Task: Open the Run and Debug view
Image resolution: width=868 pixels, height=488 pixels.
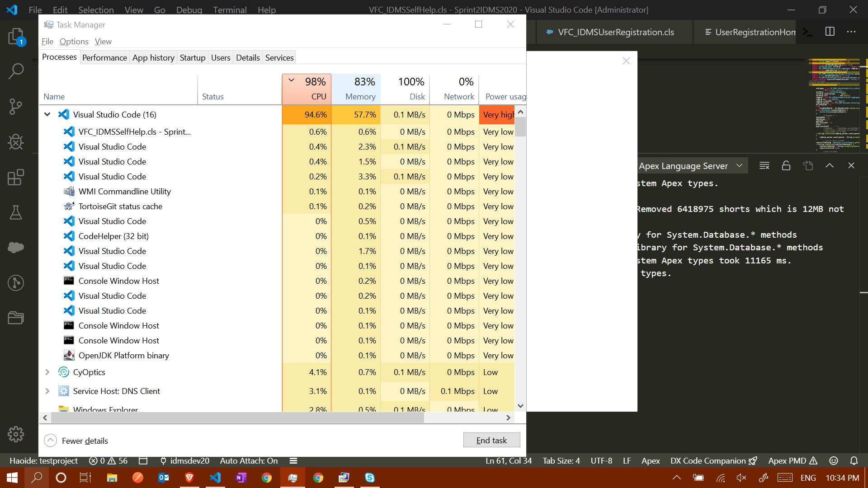Action: point(16,142)
